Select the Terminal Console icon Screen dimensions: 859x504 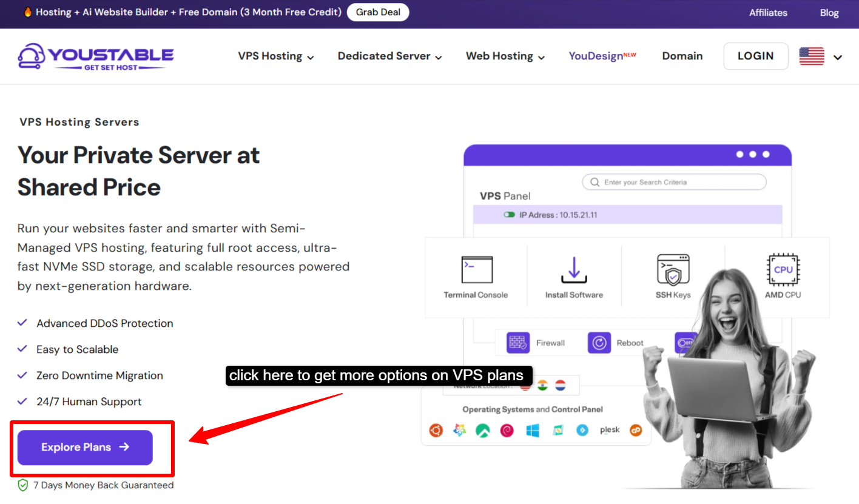[x=477, y=270]
